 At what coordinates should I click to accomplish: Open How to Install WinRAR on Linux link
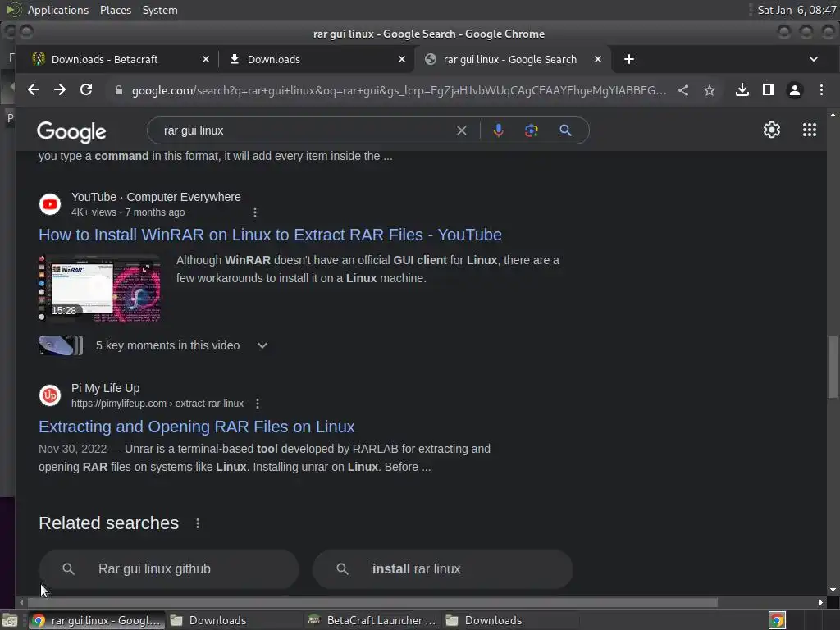270,235
